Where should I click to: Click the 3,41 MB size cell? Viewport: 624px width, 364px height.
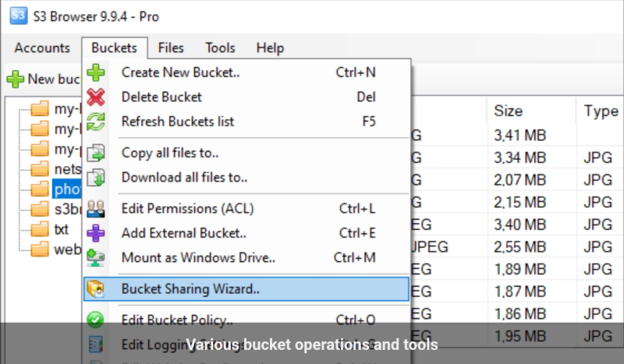[519, 136]
